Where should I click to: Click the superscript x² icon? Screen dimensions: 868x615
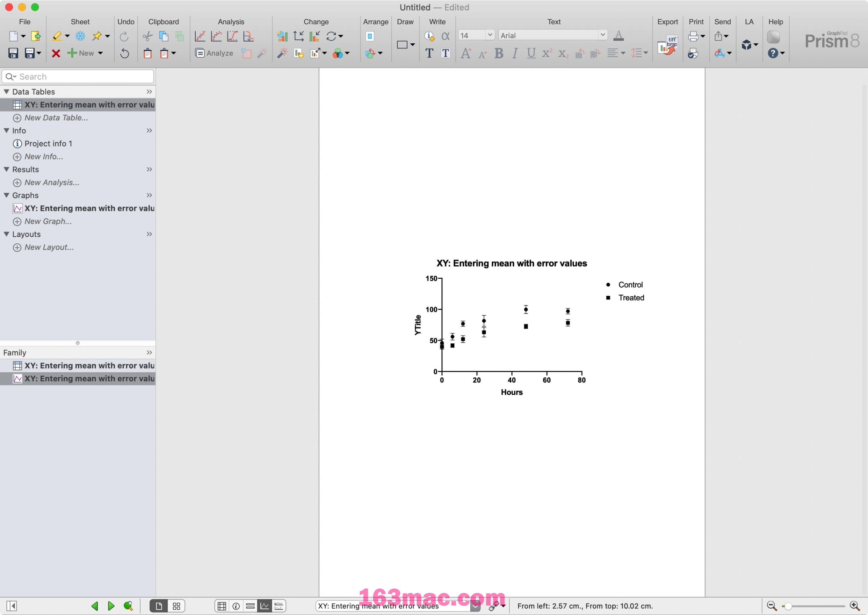click(547, 53)
